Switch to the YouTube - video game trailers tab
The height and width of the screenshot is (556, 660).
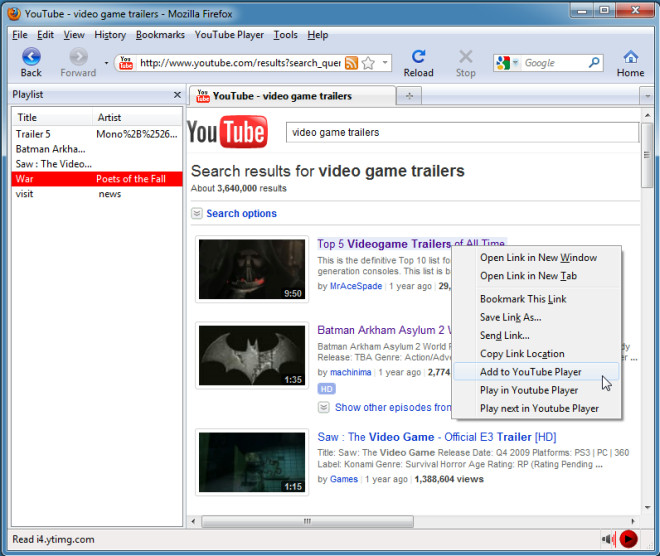tap(292, 96)
